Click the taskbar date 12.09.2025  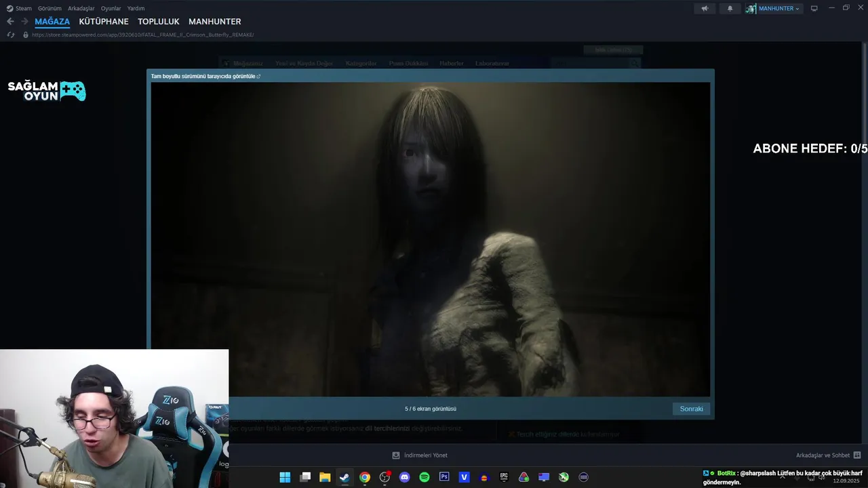(847, 481)
